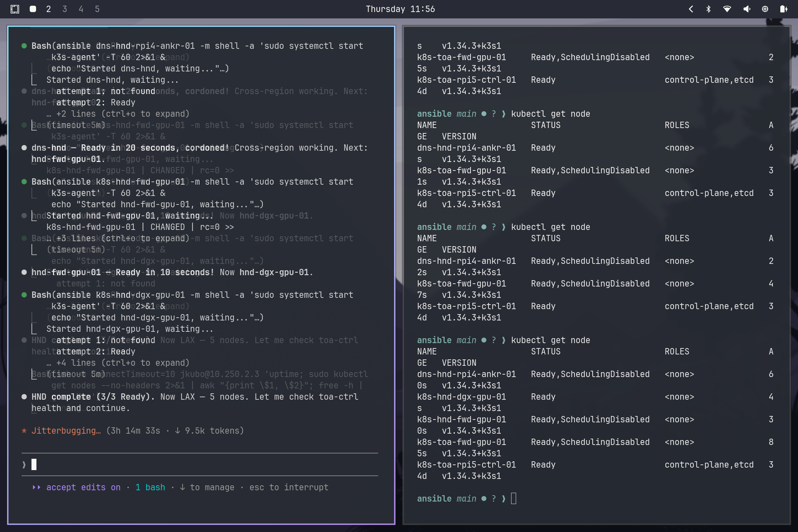Click the layout icon in top bar

tap(15, 9)
